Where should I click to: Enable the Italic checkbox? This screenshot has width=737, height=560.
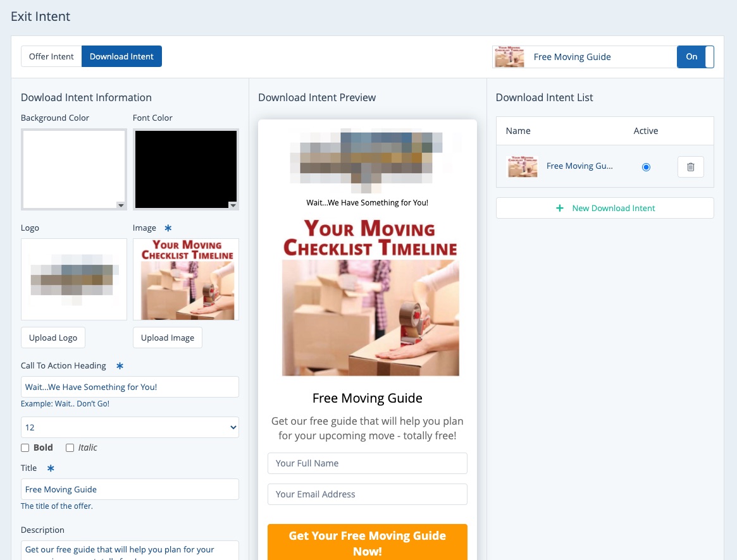point(70,447)
